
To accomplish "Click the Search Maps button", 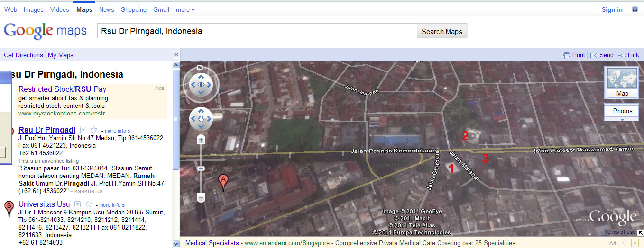I will pos(442,31).
